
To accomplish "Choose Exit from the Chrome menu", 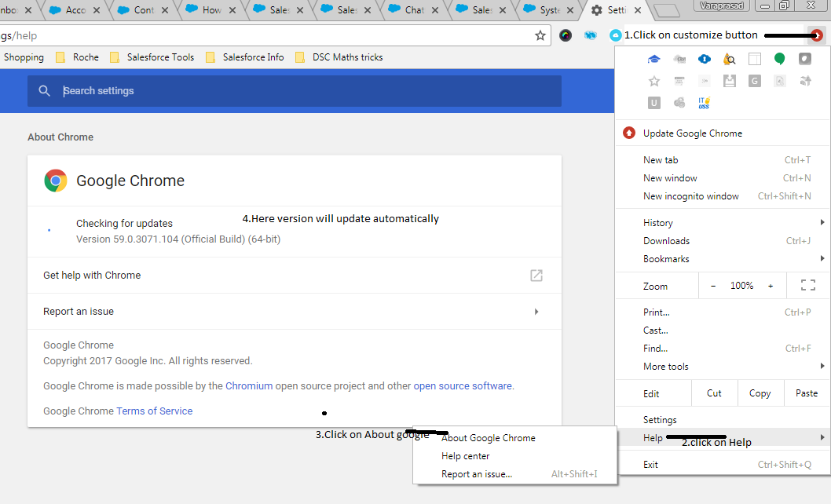I will (723, 464).
